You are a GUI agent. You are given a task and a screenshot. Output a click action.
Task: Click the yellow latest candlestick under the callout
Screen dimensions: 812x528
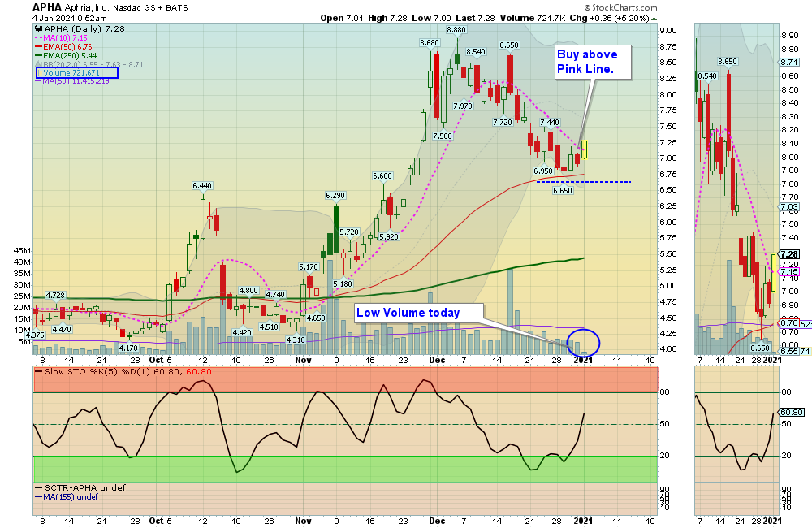pyautogui.click(x=585, y=149)
